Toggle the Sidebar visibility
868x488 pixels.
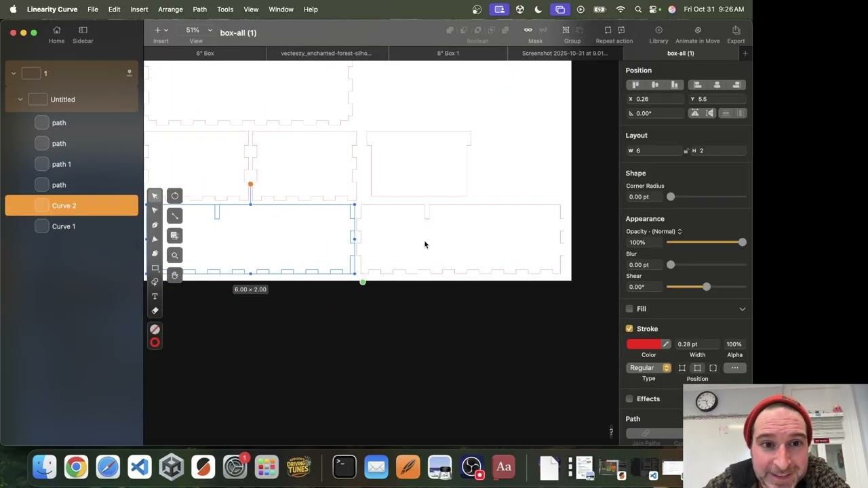point(83,35)
